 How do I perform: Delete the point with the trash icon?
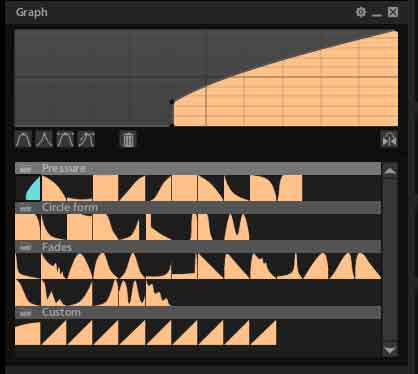(128, 139)
